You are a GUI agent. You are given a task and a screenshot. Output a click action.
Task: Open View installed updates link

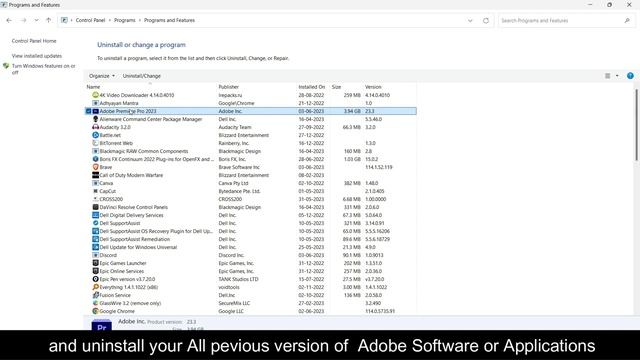(37, 56)
